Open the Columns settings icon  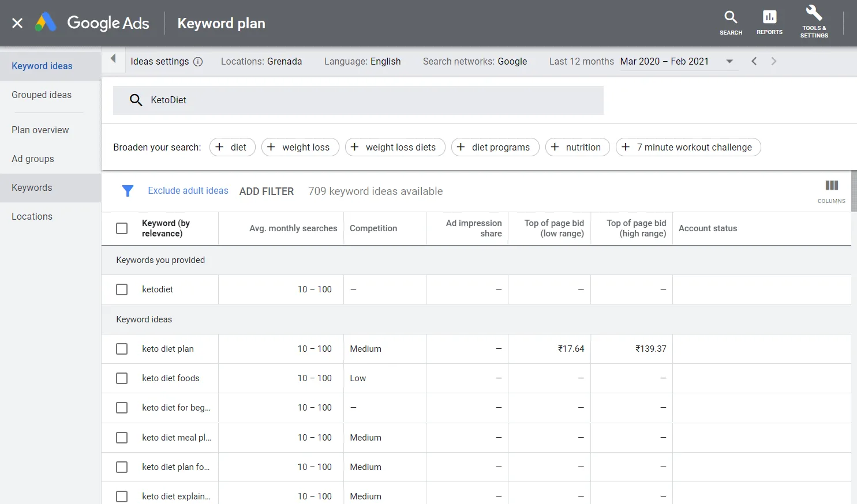pos(831,186)
